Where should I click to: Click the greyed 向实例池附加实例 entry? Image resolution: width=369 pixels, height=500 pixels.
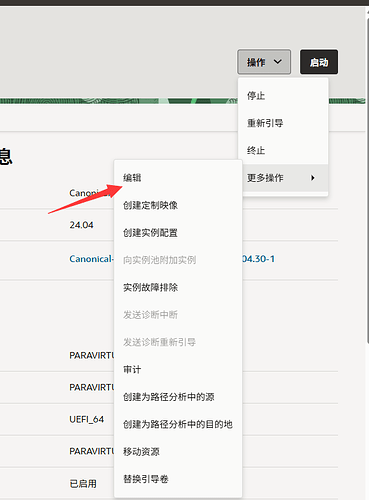click(178, 260)
